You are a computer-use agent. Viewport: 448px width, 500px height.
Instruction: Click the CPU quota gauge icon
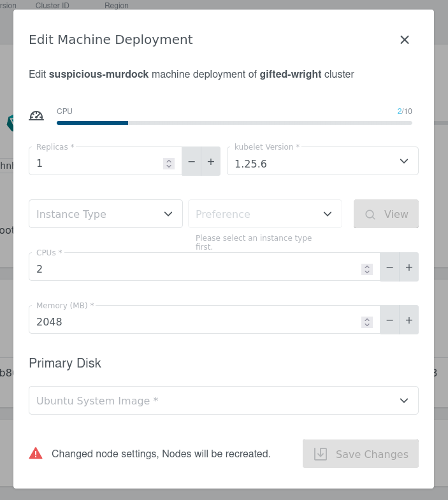[x=36, y=116]
